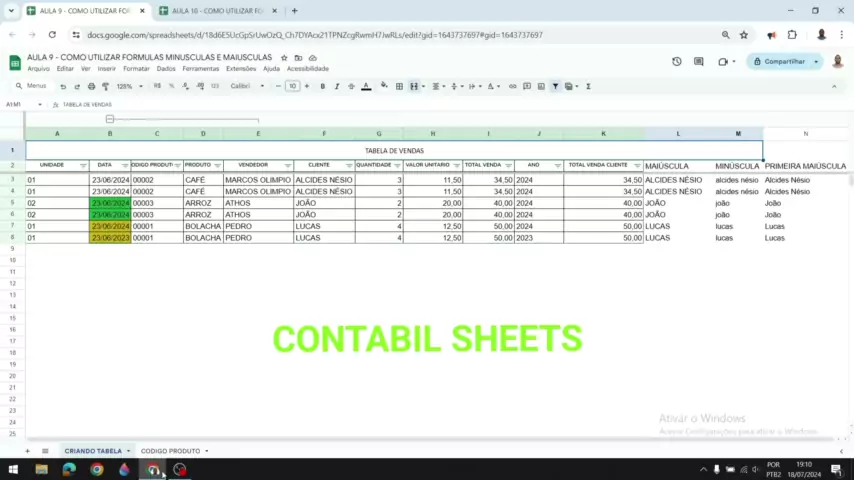Toggle the paint format roller
This screenshot has height=480, width=854.
pos(105,86)
